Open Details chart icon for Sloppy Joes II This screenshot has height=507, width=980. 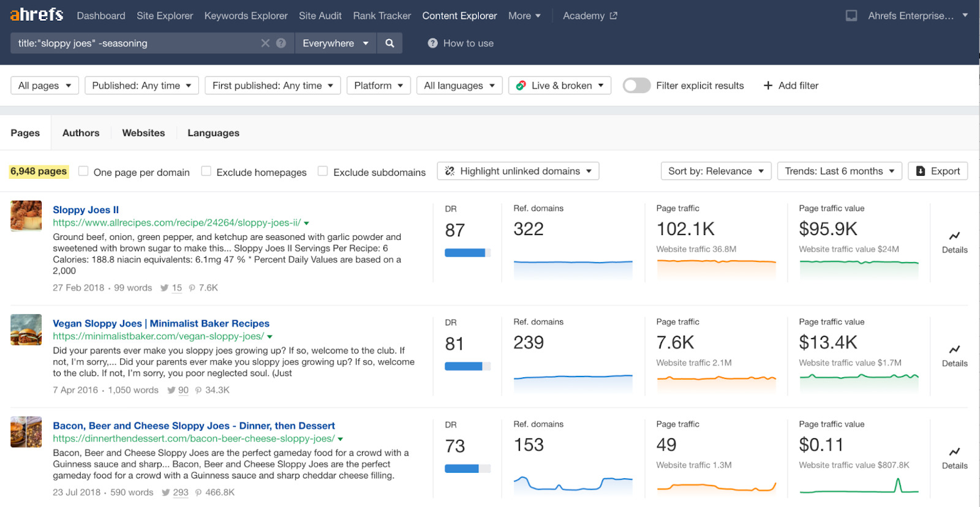point(954,236)
